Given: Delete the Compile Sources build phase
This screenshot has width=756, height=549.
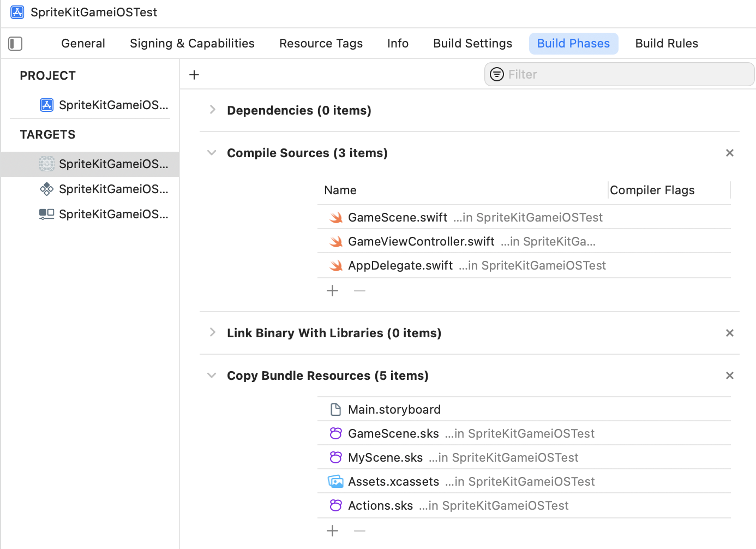Looking at the screenshot, I should pos(730,153).
